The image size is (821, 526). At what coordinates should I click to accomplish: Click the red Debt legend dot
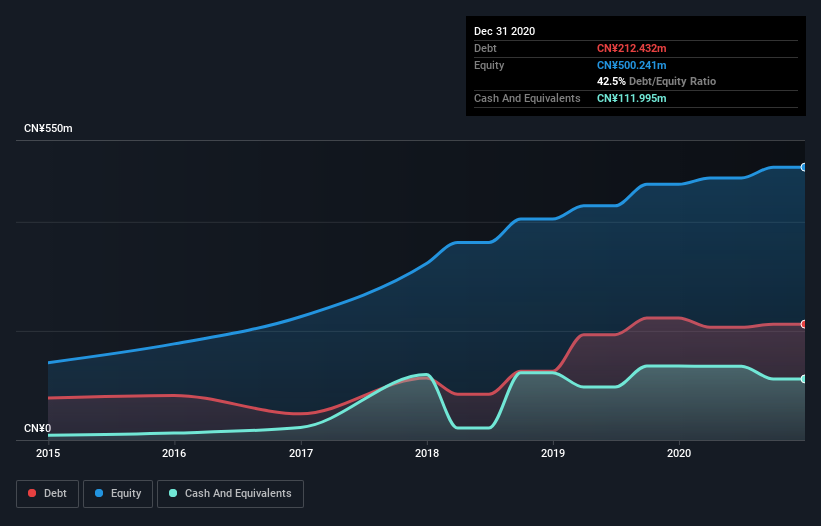(32, 493)
